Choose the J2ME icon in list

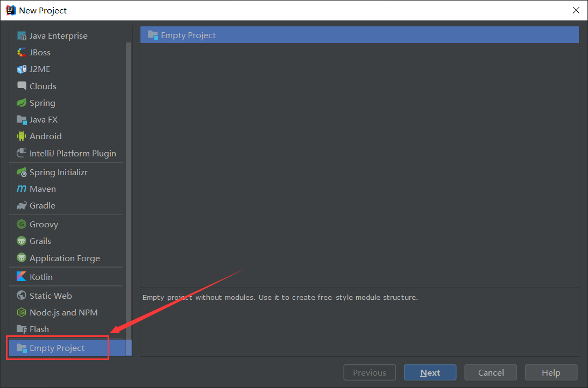tap(22, 69)
